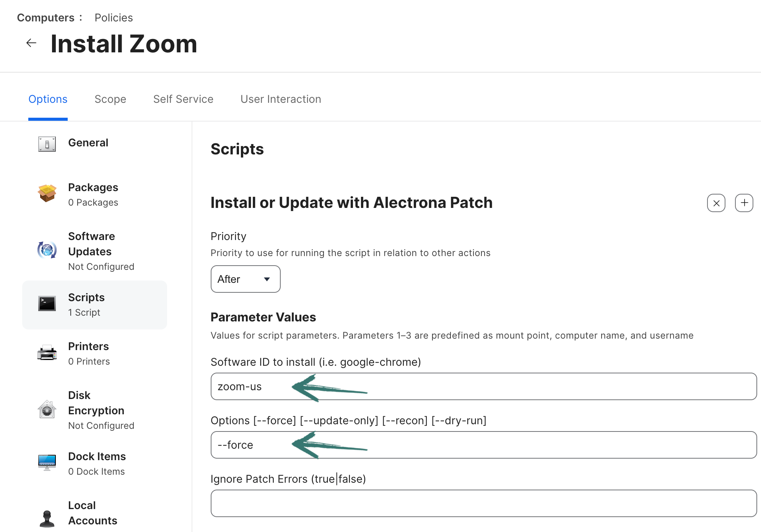Image resolution: width=761 pixels, height=532 pixels.
Task: Open the General settings icon
Action: (x=47, y=144)
